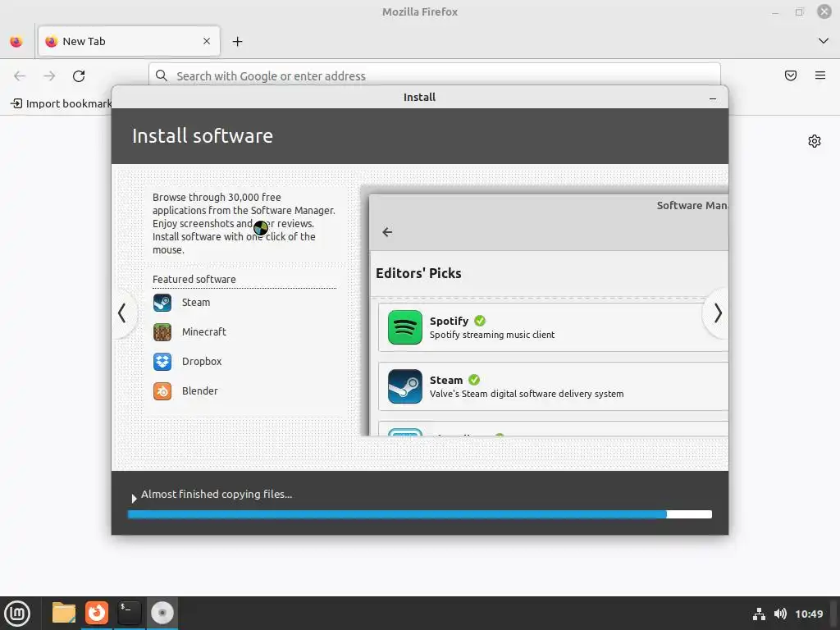Image resolution: width=840 pixels, height=630 pixels.
Task: Open new tab personalize gear icon
Action: [815, 141]
